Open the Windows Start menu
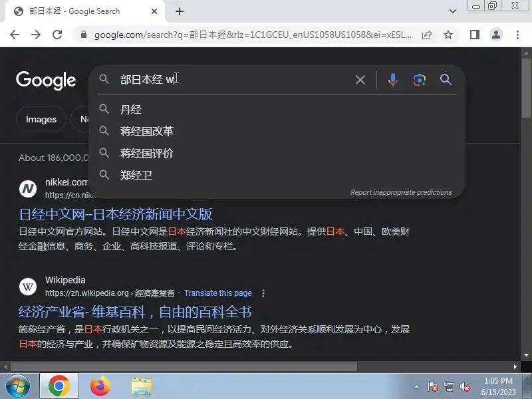Image resolution: width=532 pixels, height=399 pixels. coord(17,386)
